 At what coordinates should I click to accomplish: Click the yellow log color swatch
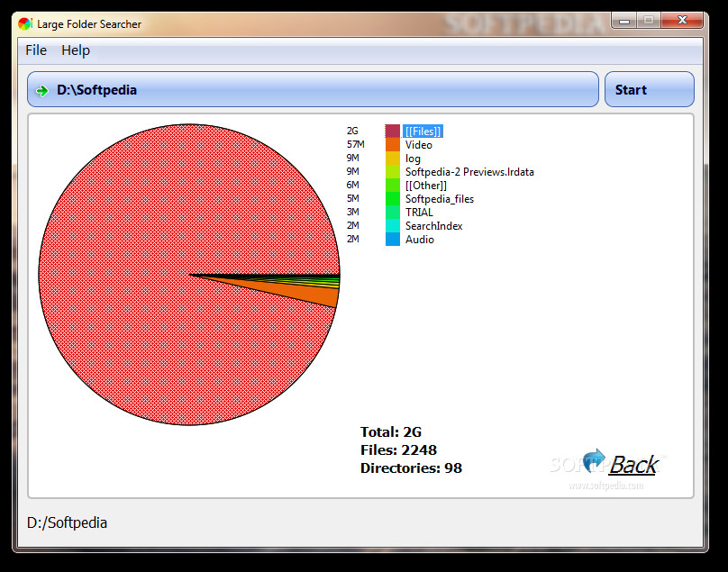point(393,159)
